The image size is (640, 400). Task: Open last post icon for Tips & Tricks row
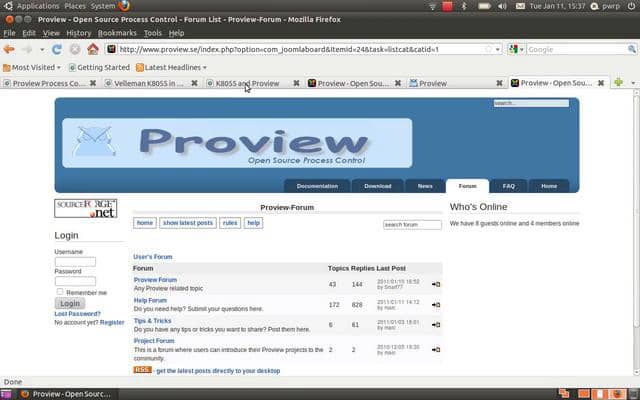tap(436, 325)
